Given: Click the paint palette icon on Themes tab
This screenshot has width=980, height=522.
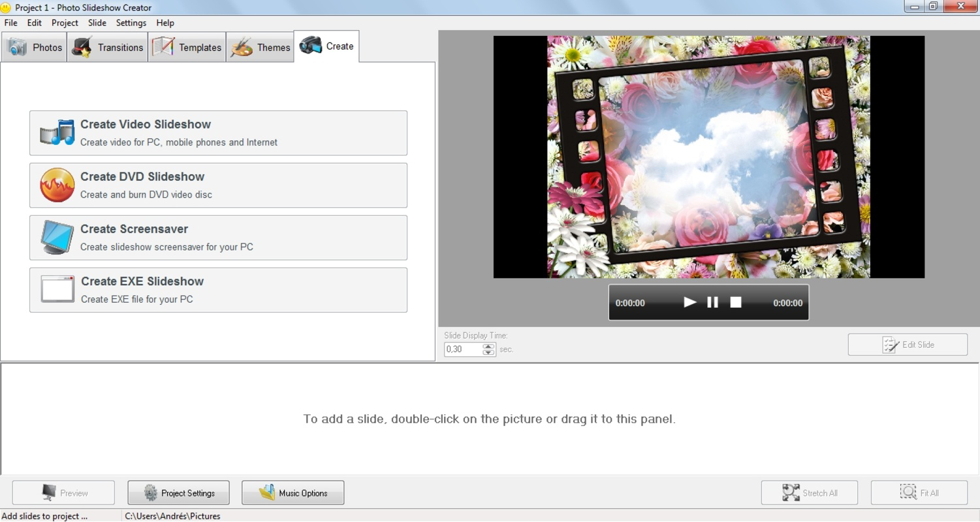Looking at the screenshot, I should [242, 48].
